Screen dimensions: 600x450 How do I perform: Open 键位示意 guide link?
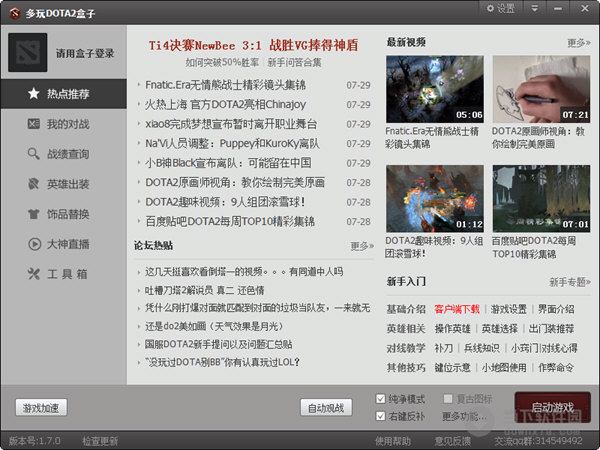click(452, 368)
